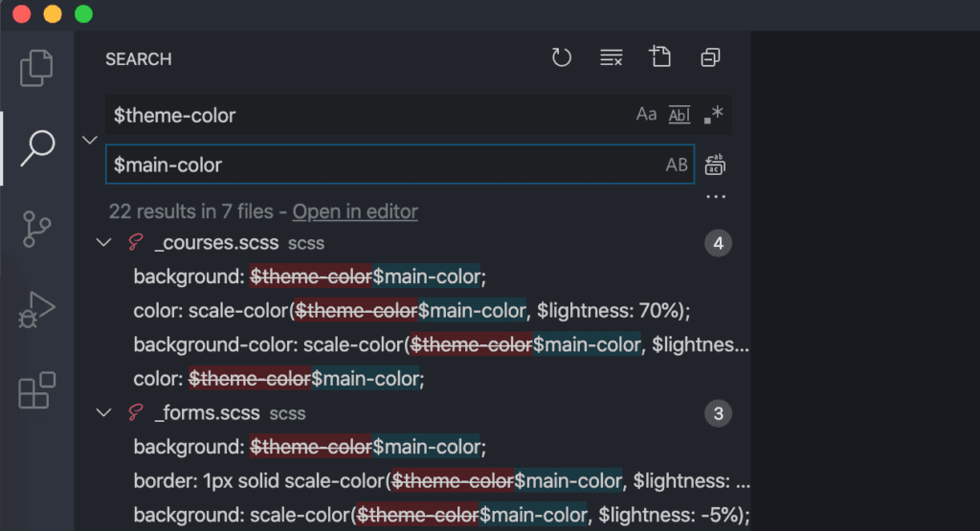Open first _courses.scss 'background:' result
This screenshot has height=531, width=980.
(412, 277)
